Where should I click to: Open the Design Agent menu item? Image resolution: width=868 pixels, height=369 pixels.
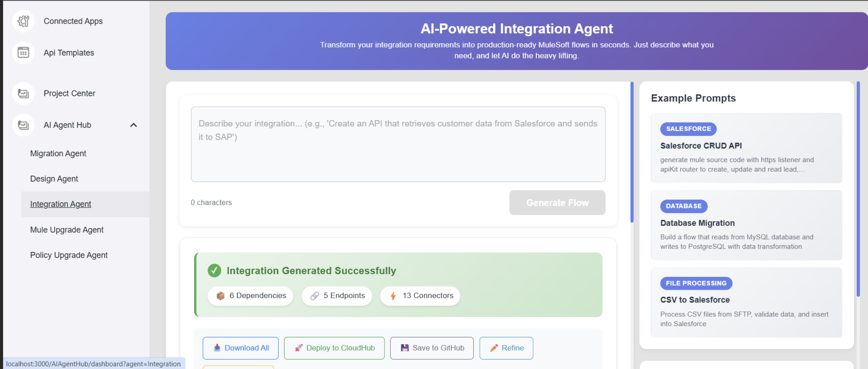click(x=54, y=179)
